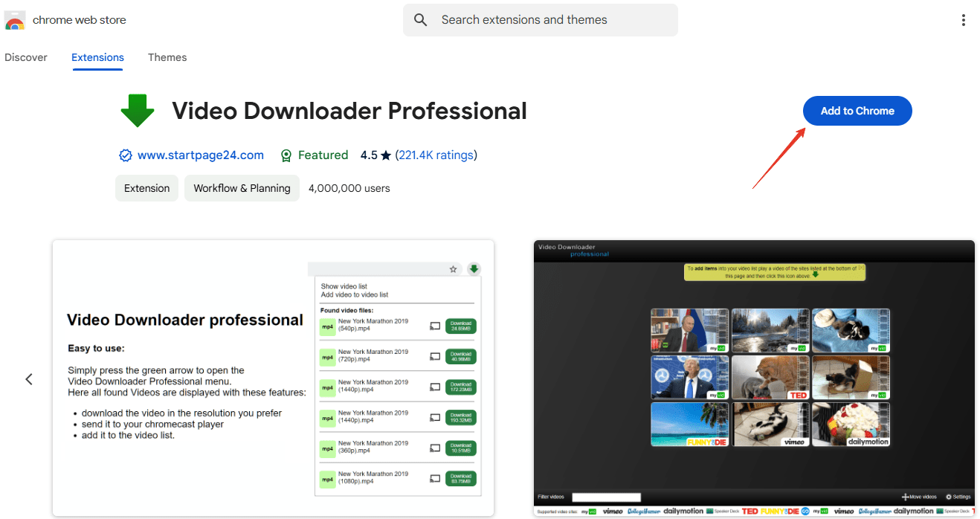Click the green download arrow extension icon
This screenshot has height=519, width=980.
[x=137, y=111]
